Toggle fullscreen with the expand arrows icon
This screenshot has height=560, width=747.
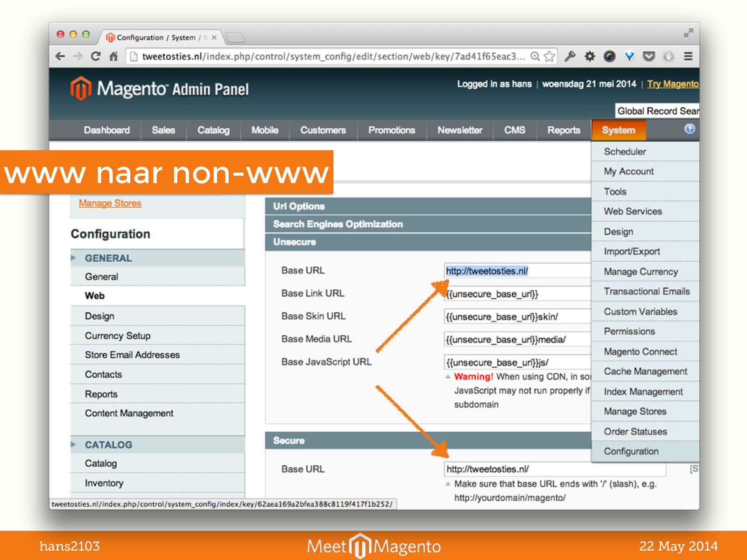(689, 33)
